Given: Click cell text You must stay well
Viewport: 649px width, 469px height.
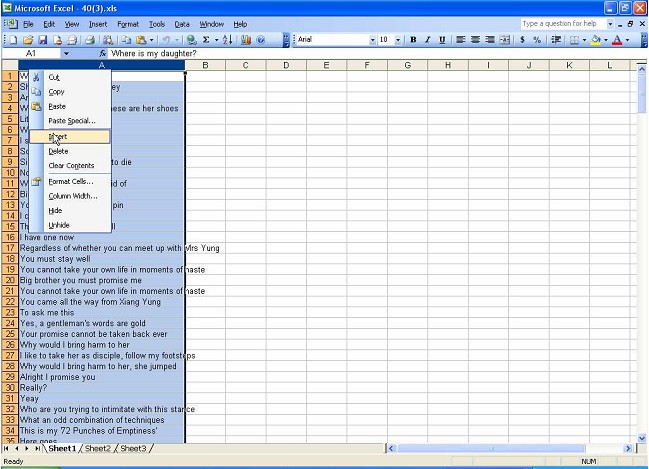Looking at the screenshot, I should pos(55,259).
